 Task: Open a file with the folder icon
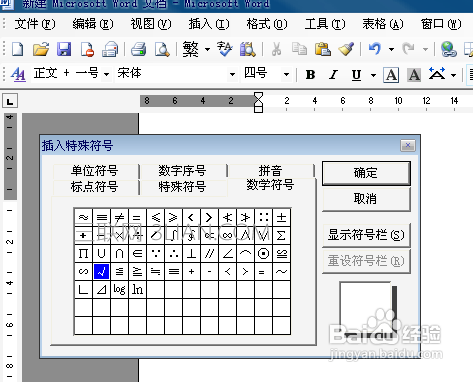[x=41, y=49]
